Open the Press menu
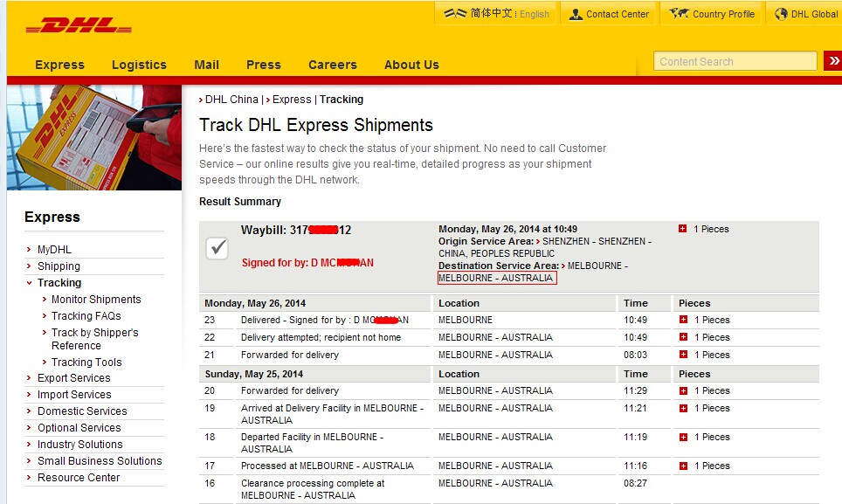 click(264, 65)
